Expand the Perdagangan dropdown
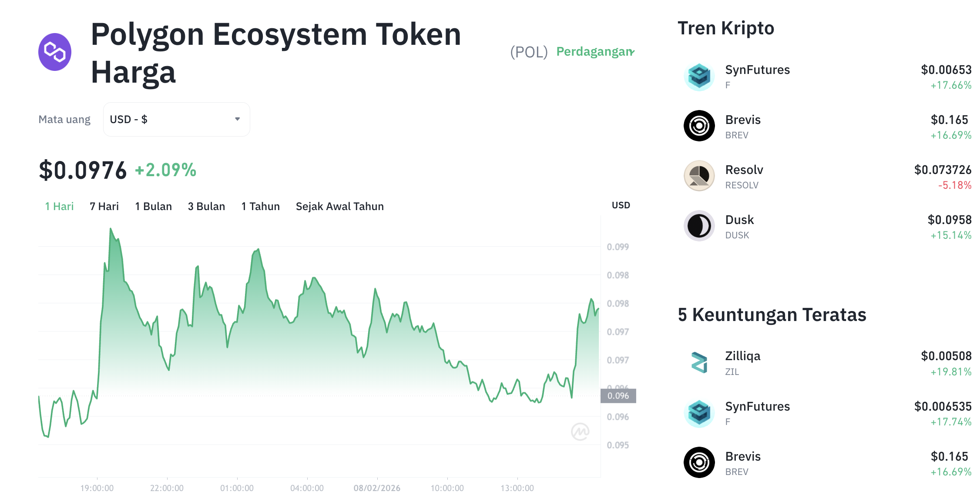This screenshot has width=980, height=495. (595, 52)
